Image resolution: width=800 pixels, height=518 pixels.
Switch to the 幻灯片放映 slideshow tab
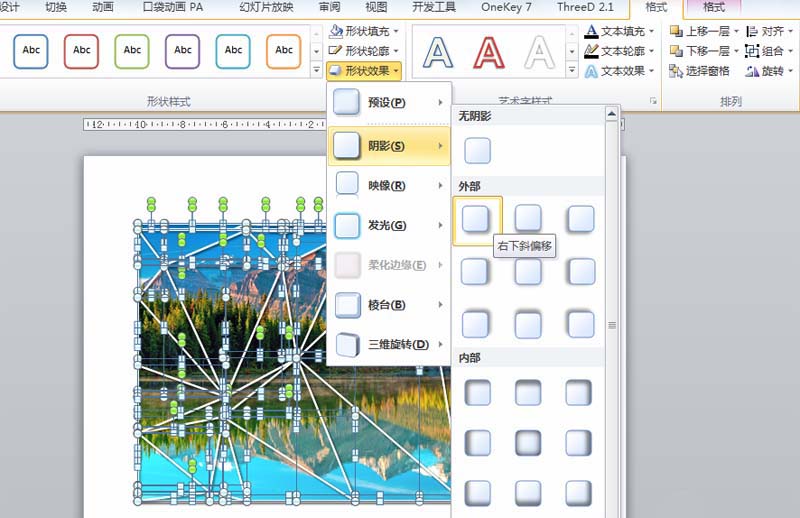[266, 7]
